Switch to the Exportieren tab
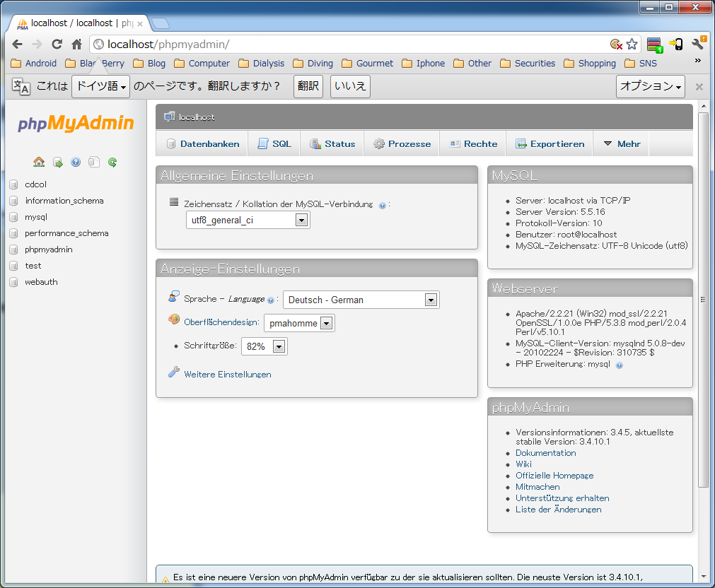 (x=550, y=143)
